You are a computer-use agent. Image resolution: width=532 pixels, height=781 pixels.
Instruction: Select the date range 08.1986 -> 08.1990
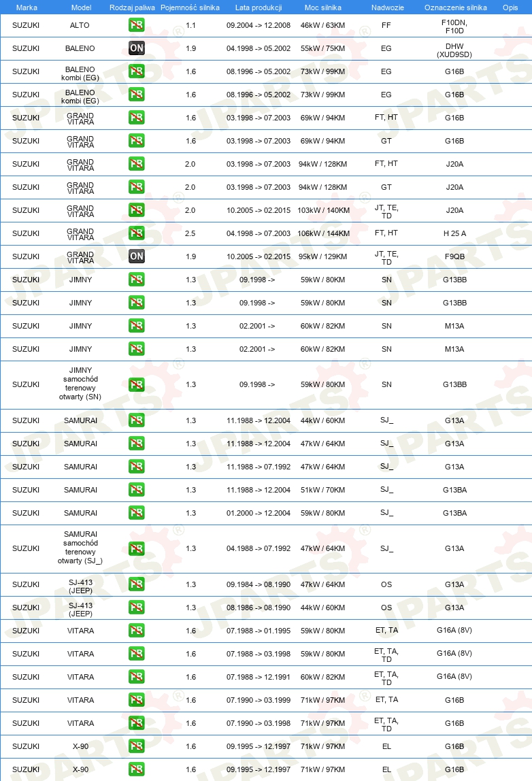pos(259,608)
